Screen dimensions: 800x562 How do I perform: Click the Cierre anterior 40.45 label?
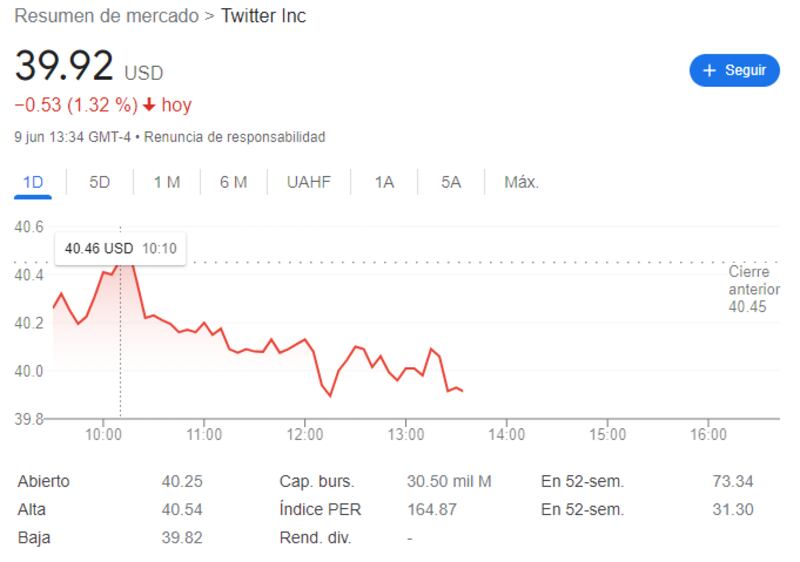(x=752, y=289)
